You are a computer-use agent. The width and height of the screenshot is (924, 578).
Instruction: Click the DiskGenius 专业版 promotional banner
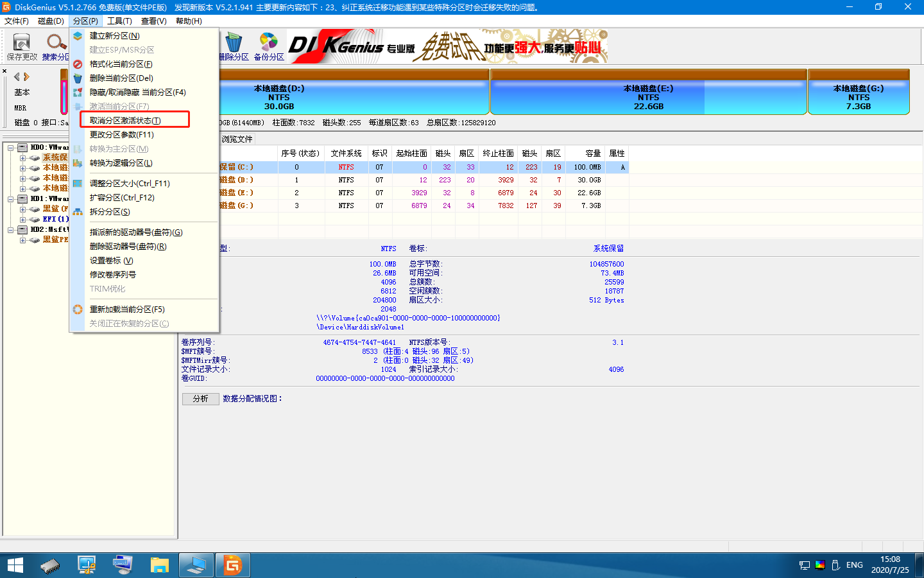point(447,46)
